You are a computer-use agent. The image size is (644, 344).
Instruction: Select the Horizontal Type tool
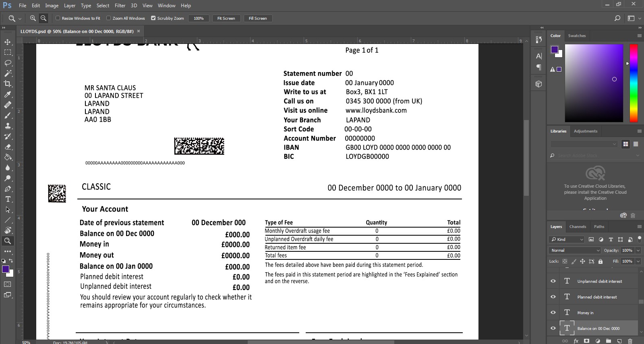pyautogui.click(x=8, y=199)
